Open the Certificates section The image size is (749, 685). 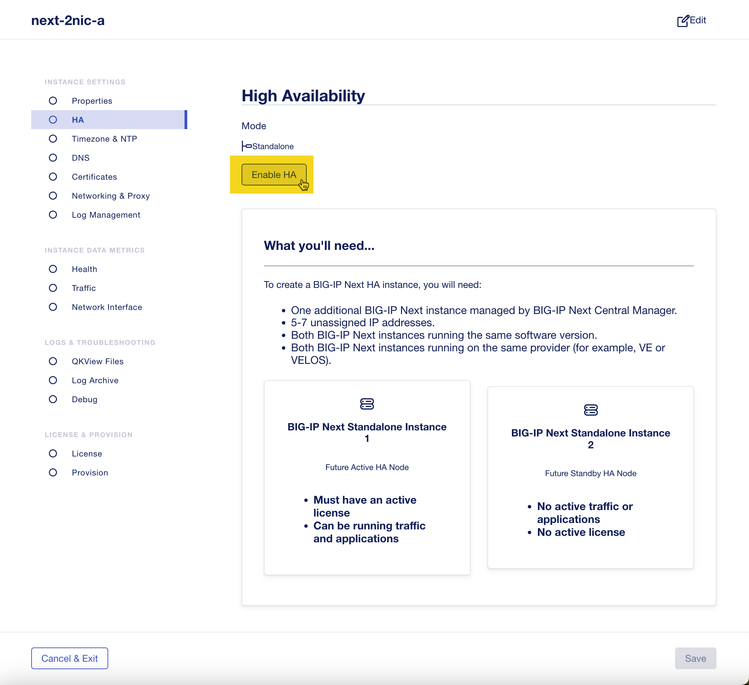94,177
